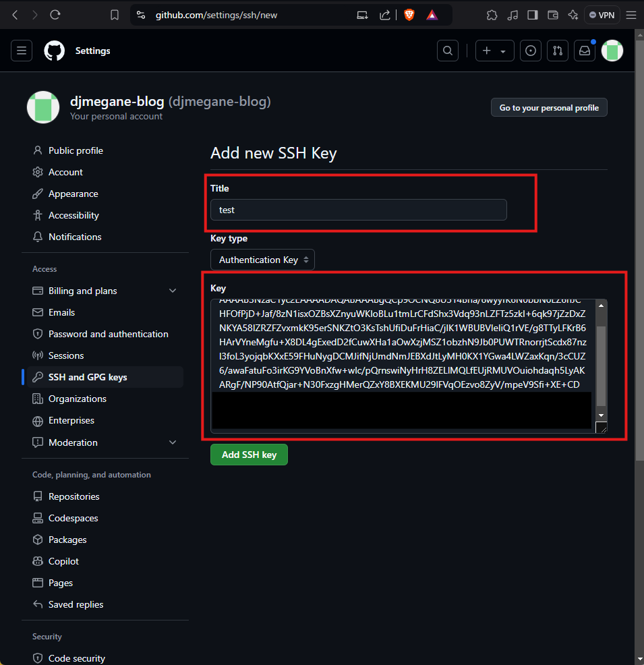644x665 pixels.
Task: Expand the Billing and plans section
Action: click(173, 291)
